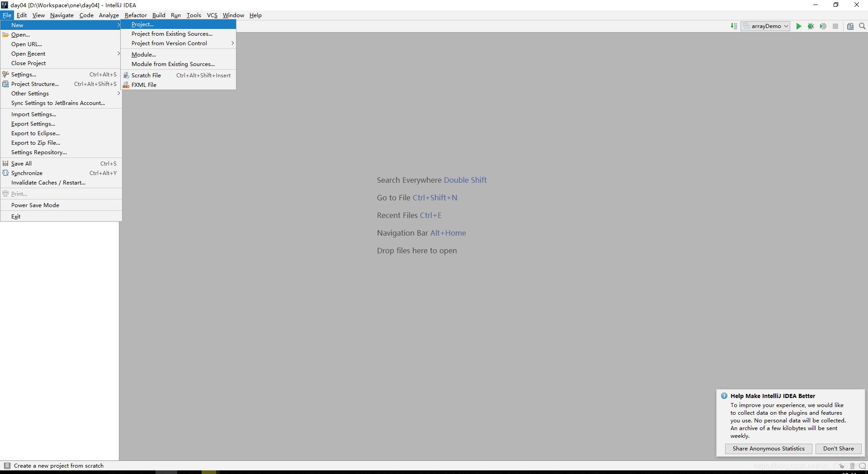Open the Tools menu

194,15
